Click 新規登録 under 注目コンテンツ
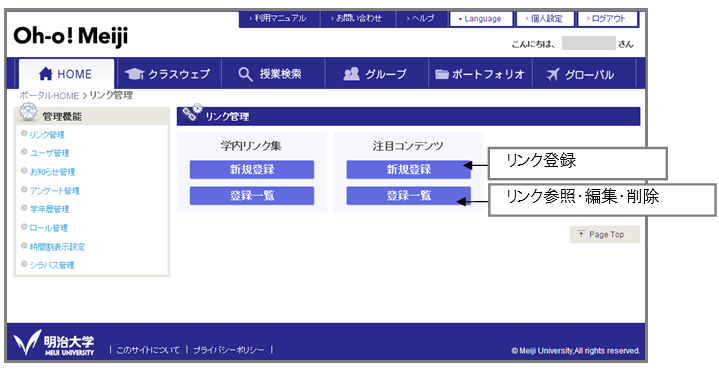 click(409, 169)
